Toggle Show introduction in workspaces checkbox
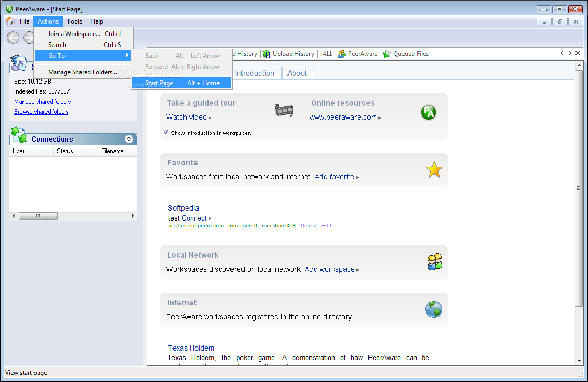588x382 pixels. pos(166,132)
